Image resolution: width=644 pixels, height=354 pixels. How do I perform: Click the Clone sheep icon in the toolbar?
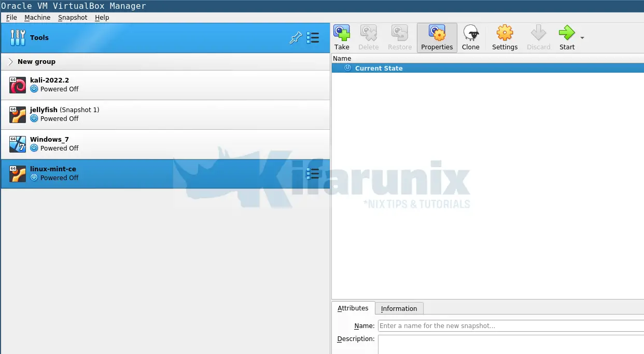coord(471,36)
